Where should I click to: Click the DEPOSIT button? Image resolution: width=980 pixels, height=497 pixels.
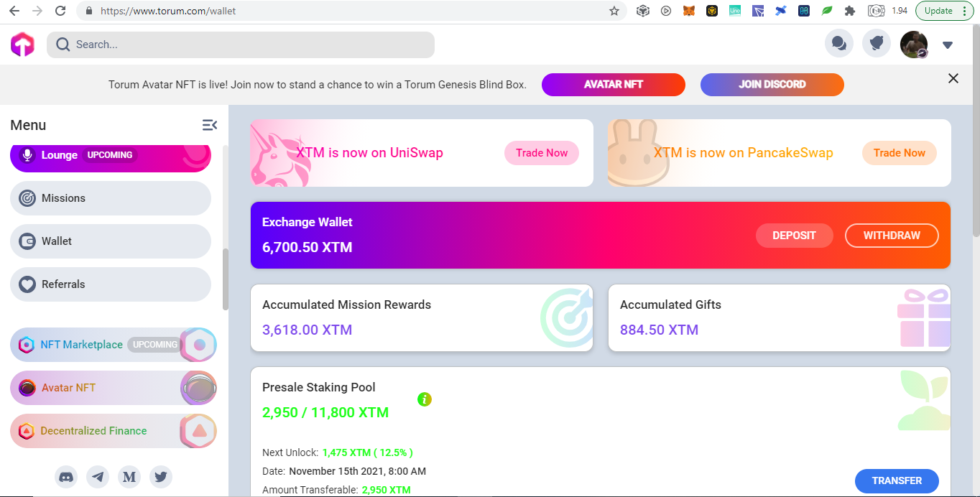(x=794, y=236)
